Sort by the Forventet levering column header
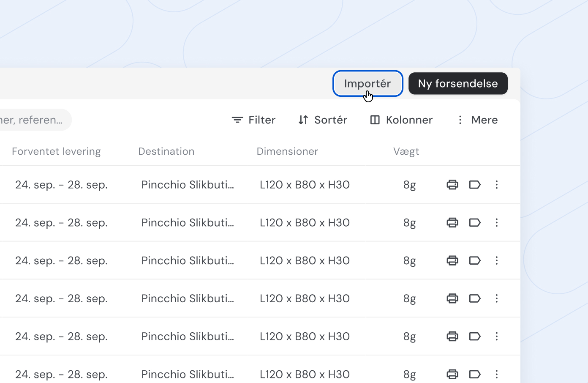 pyautogui.click(x=56, y=151)
